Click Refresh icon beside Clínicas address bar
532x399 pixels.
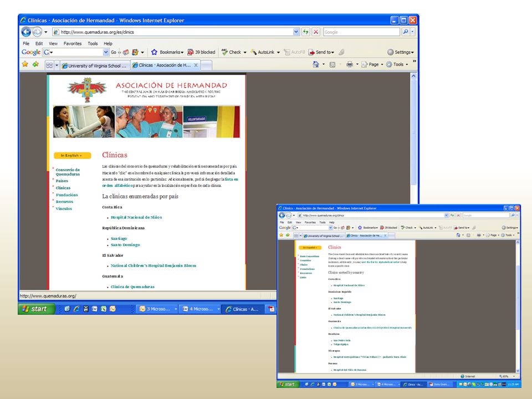click(306, 32)
